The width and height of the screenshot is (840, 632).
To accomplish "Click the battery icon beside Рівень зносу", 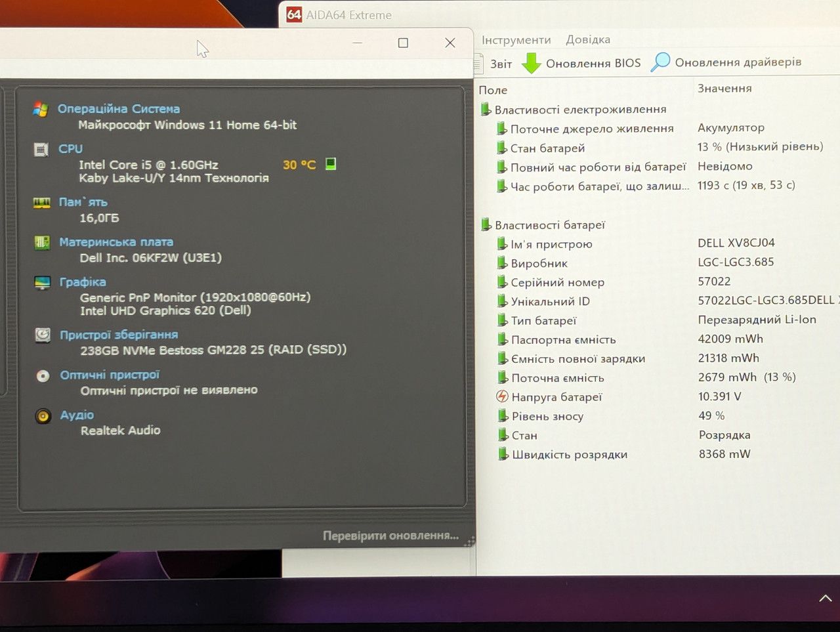I will (x=503, y=415).
